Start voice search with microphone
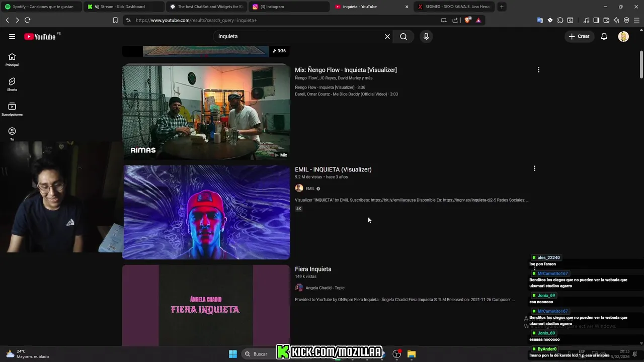The width and height of the screenshot is (644, 362). [x=426, y=36]
